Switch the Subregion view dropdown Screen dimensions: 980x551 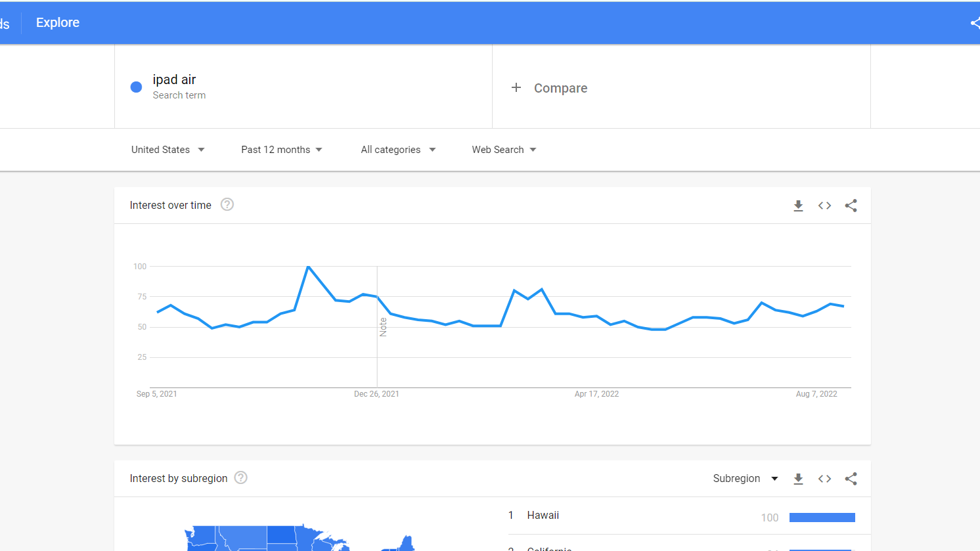[x=746, y=479]
